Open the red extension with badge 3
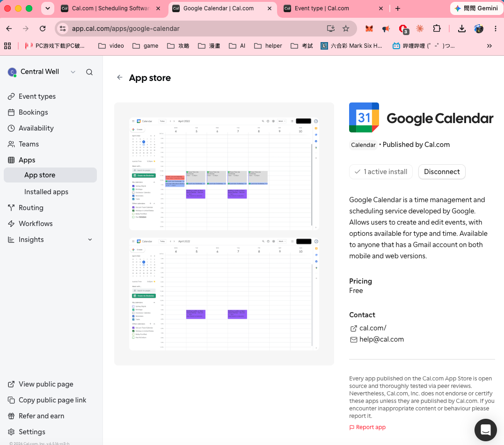Viewport: 504px width, 445px height. [403, 29]
